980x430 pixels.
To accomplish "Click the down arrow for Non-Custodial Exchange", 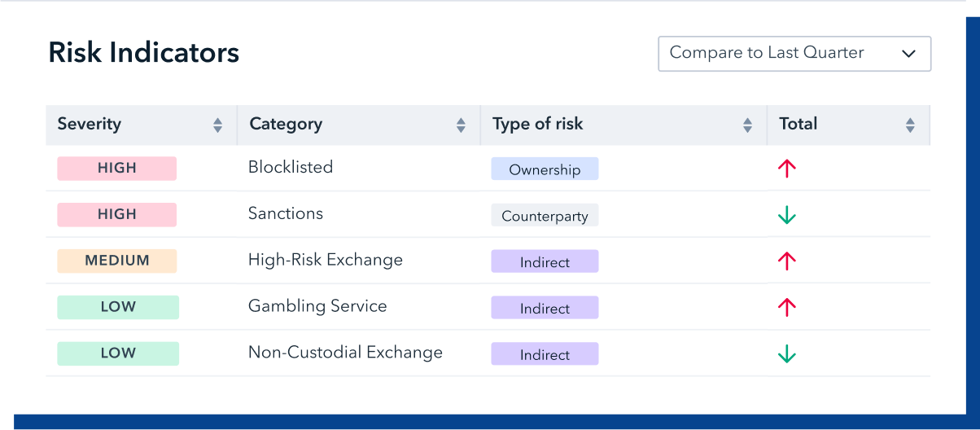I will pos(786,354).
